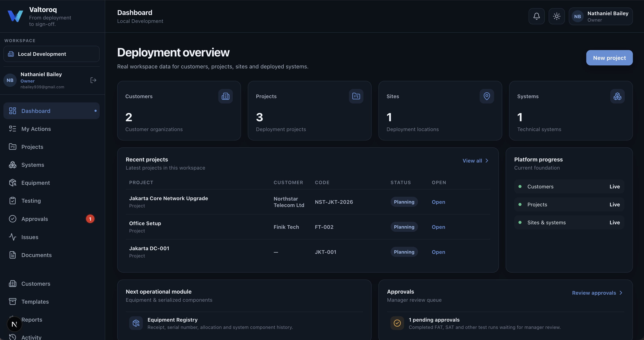
Task: Click the nbailey939@gmail.com email text
Action: [x=42, y=87]
